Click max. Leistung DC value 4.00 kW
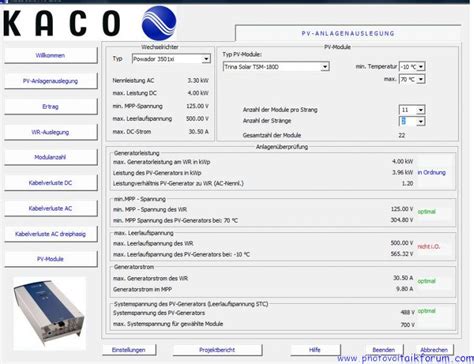474x364 pixels. click(198, 93)
